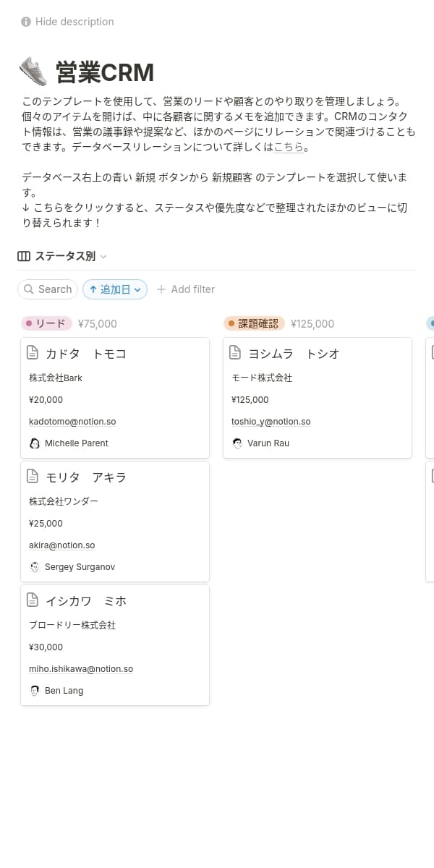Select the 課題確認 status tag

254,324
